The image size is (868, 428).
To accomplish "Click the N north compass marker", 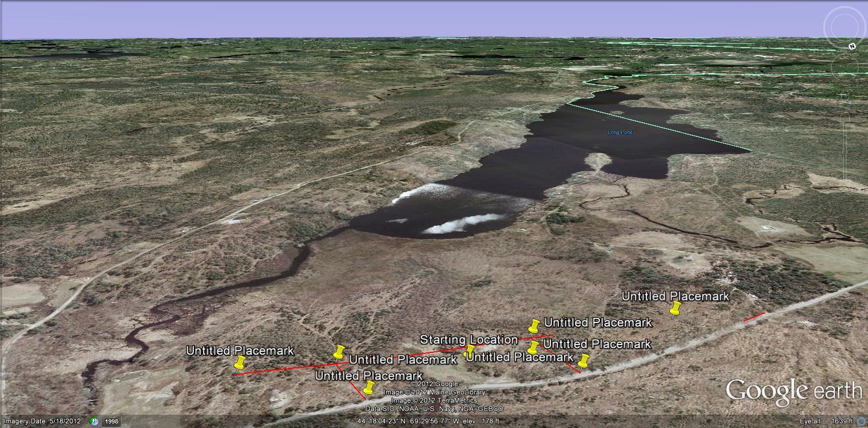I will [x=852, y=46].
